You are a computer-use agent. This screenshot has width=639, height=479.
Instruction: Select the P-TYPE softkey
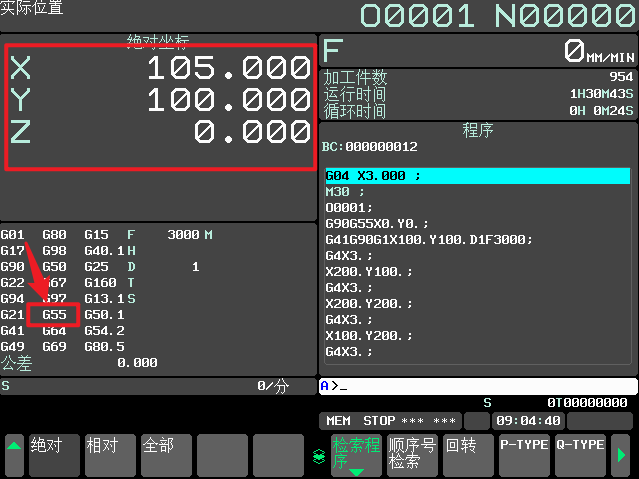524,455
